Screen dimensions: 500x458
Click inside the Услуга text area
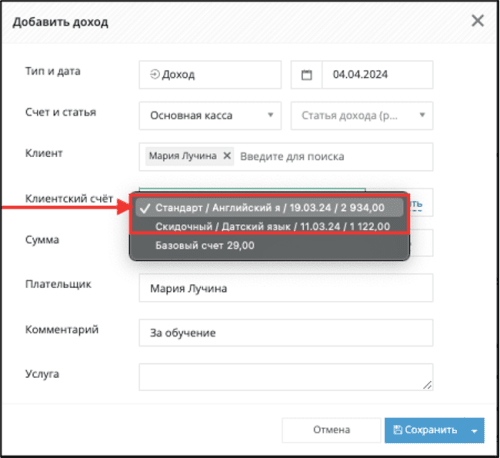[286, 377]
